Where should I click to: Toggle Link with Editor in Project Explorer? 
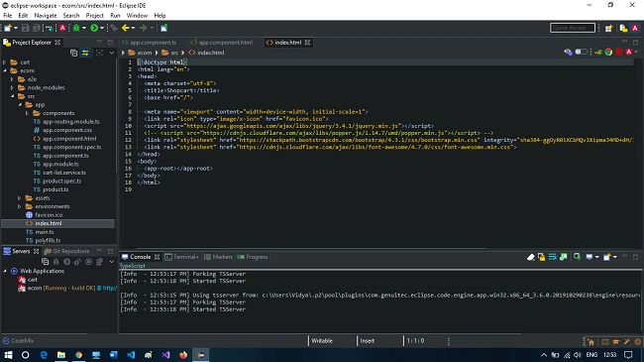click(x=85, y=53)
